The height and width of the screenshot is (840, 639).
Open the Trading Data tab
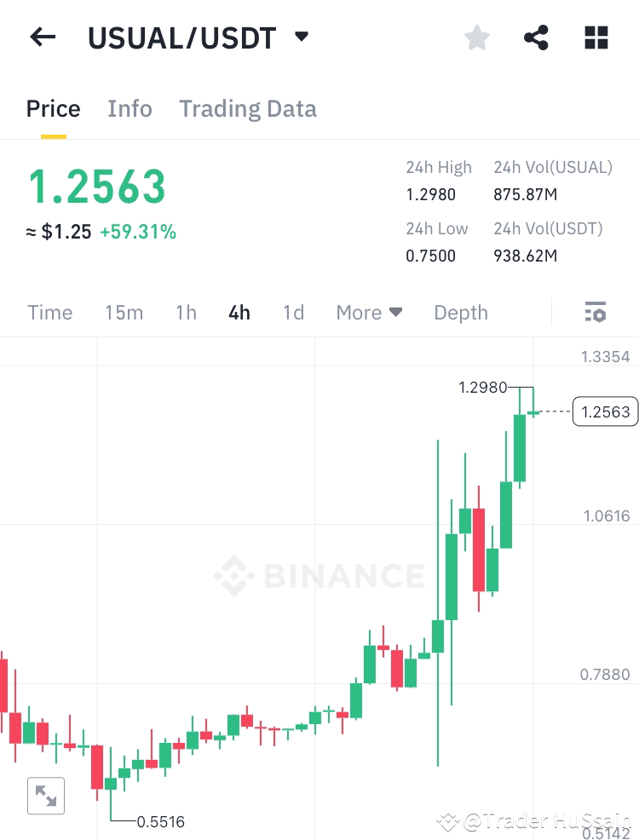(247, 108)
